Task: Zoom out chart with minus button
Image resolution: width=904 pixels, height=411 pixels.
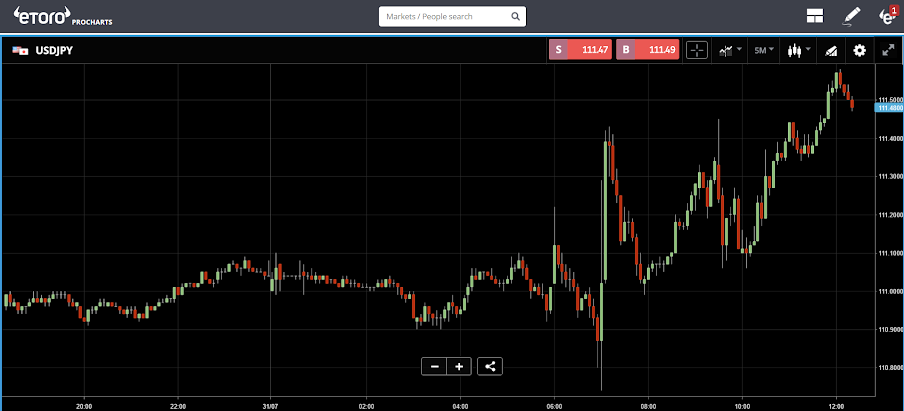Action: 435,366
